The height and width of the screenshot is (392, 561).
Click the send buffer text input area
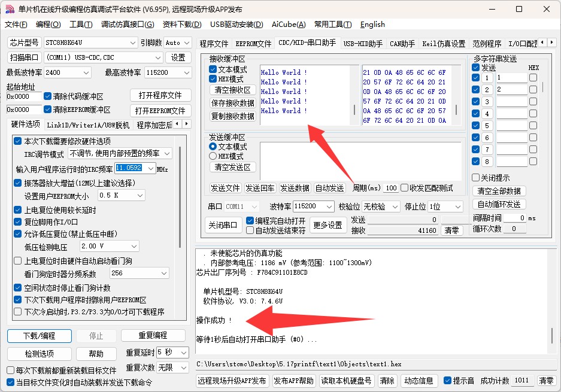[x=360, y=160]
